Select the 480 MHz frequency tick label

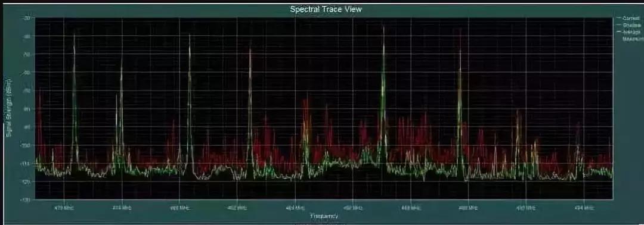coord(179,208)
